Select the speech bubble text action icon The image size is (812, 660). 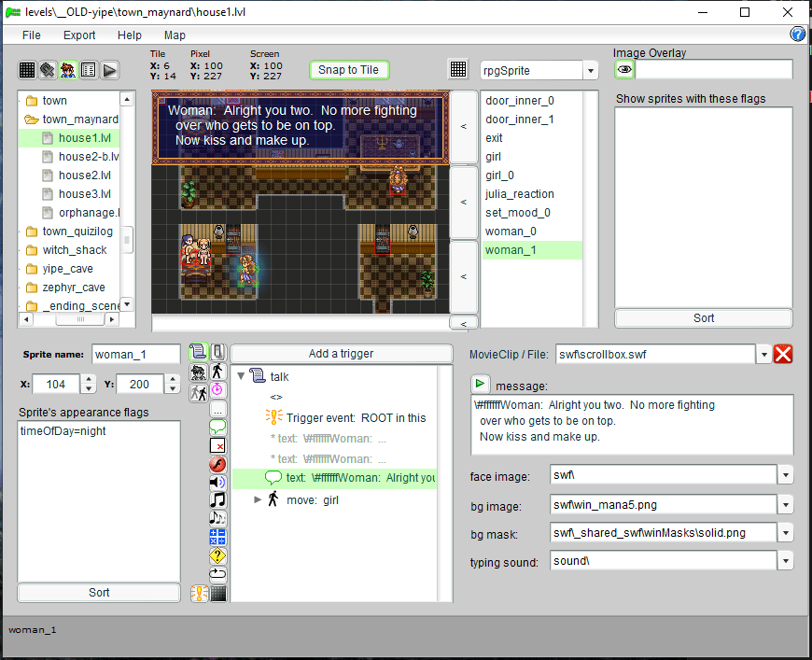(x=217, y=427)
